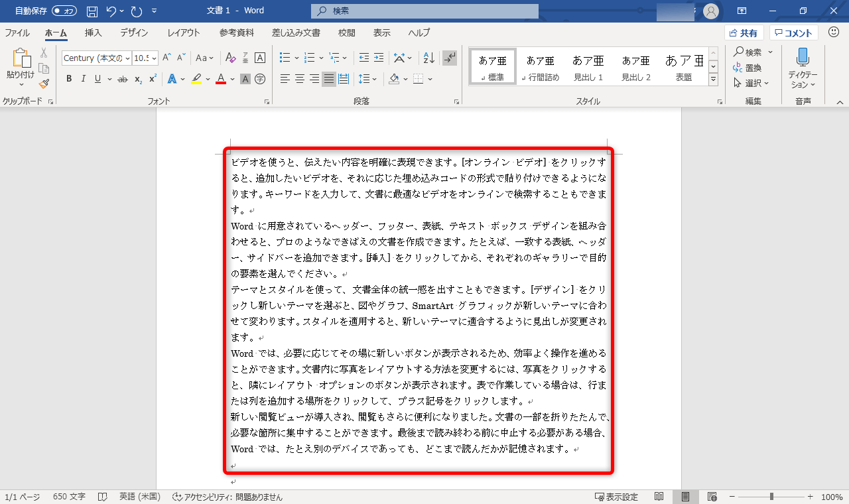Expand numbered list options arrow
Image resolution: width=849 pixels, height=504 pixels.
321,58
